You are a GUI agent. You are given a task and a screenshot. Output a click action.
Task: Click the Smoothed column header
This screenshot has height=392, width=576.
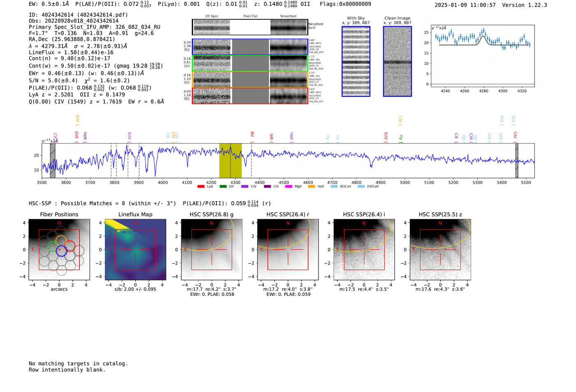[288, 16]
